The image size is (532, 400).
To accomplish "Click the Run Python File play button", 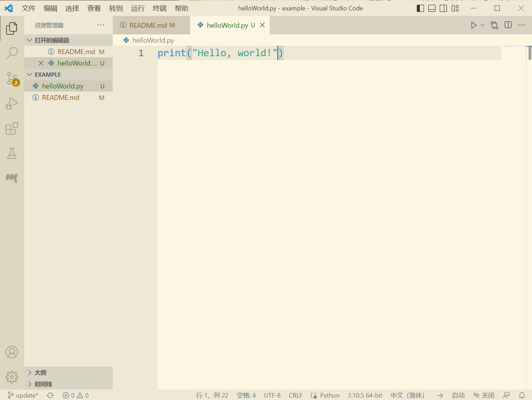I will click(474, 25).
